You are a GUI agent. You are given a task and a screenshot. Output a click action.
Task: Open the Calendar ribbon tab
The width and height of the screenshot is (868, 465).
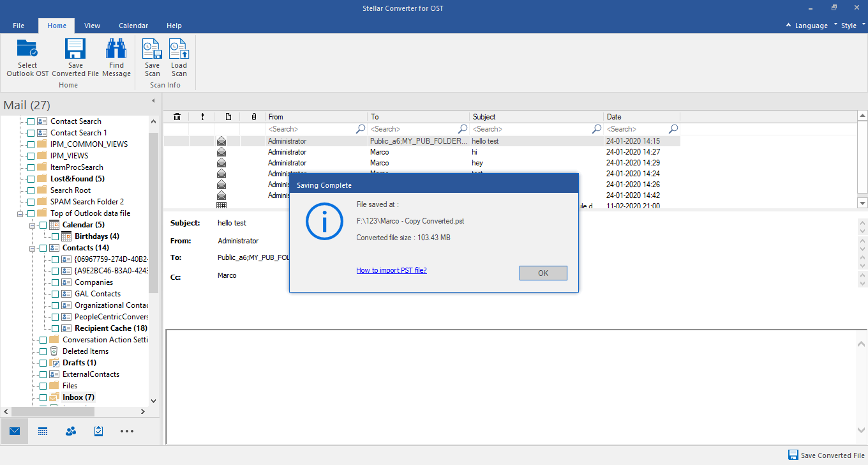coord(133,26)
